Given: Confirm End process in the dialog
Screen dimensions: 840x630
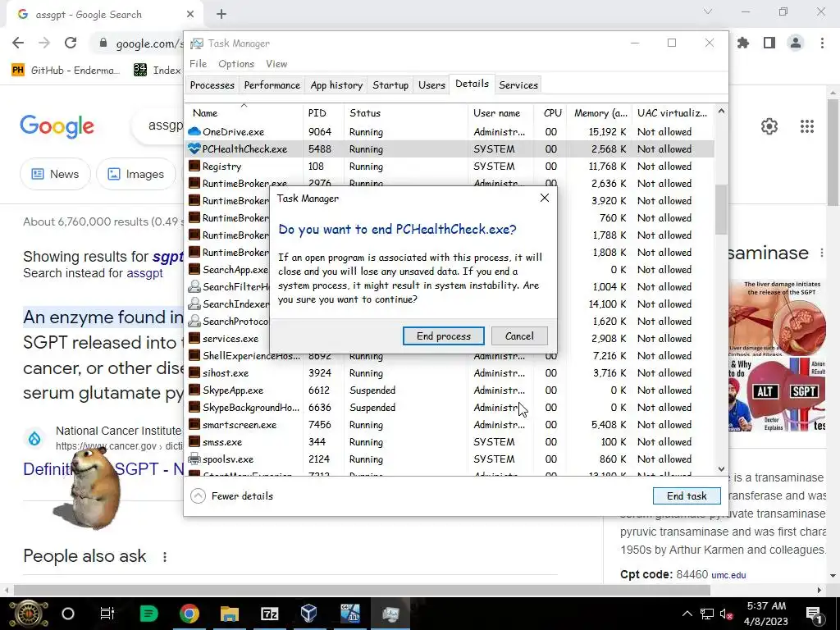Looking at the screenshot, I should [443, 336].
